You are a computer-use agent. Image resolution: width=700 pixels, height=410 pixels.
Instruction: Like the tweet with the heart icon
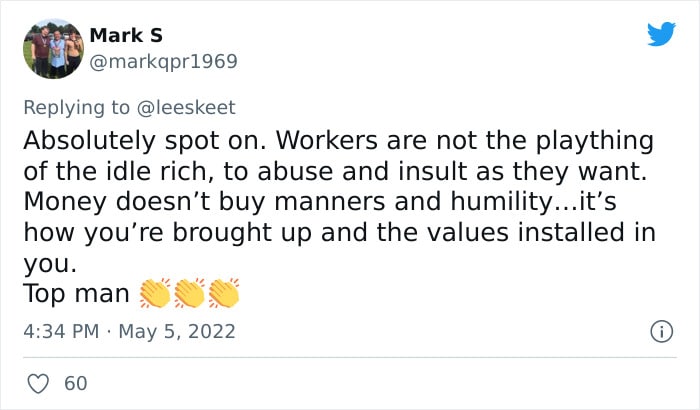tap(38, 384)
